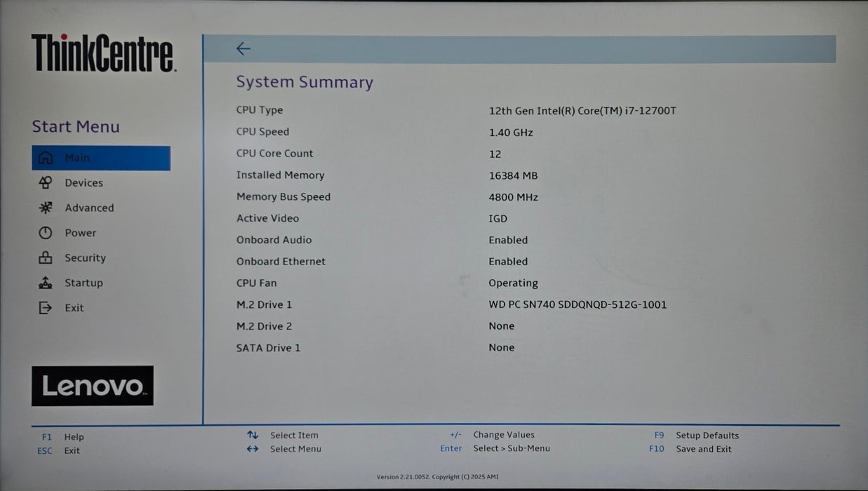Click ESC Exit in the footer
This screenshot has height=491, width=868.
(58, 451)
